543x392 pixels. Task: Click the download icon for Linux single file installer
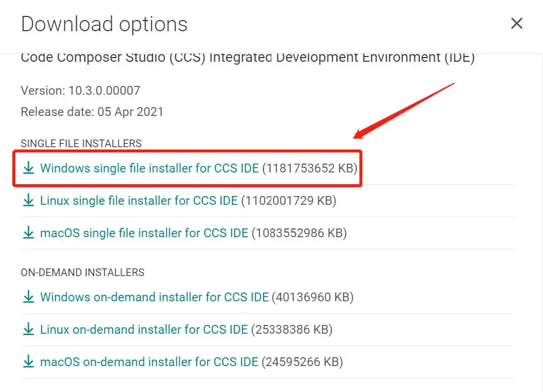(28, 201)
